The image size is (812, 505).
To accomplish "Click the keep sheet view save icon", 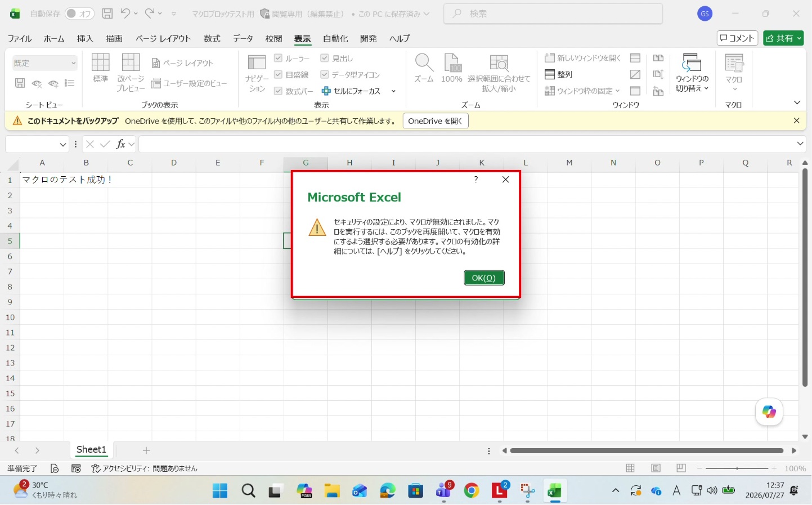I will pos(20,83).
